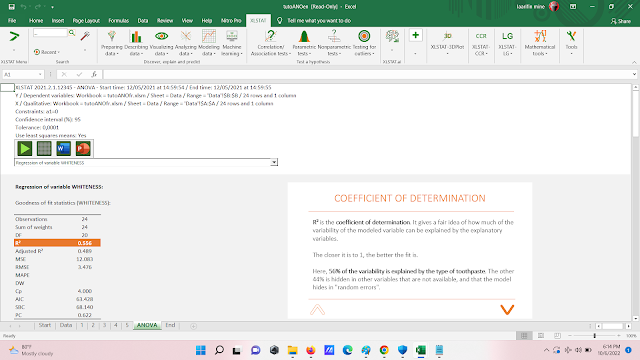
Task: Click the zoom out minus button
Action: tap(570, 336)
